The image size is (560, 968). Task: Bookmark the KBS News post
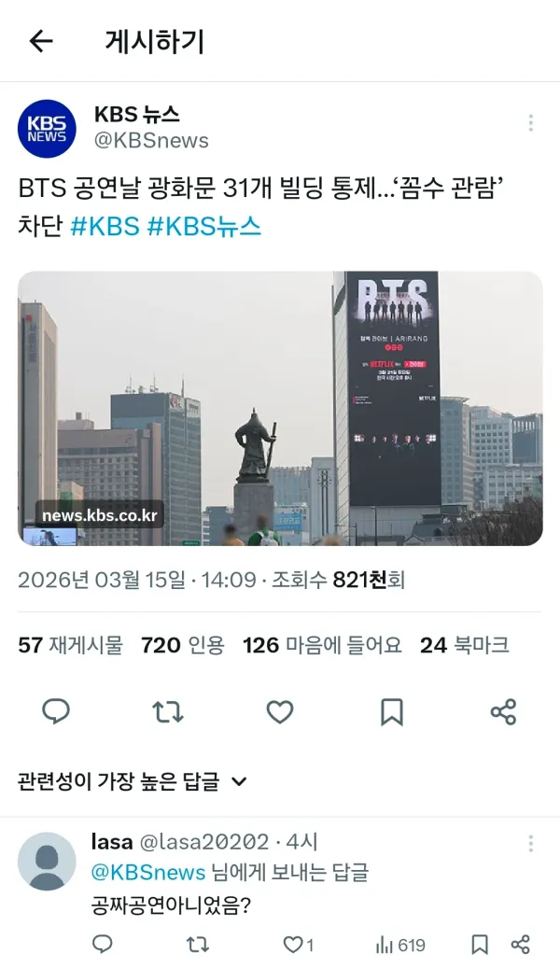click(391, 712)
